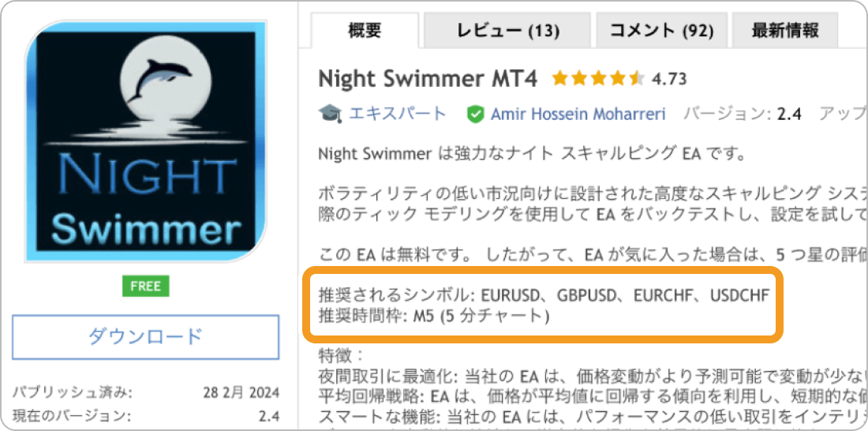Click the green FREE badge
The width and height of the screenshot is (868, 431).
tap(145, 287)
